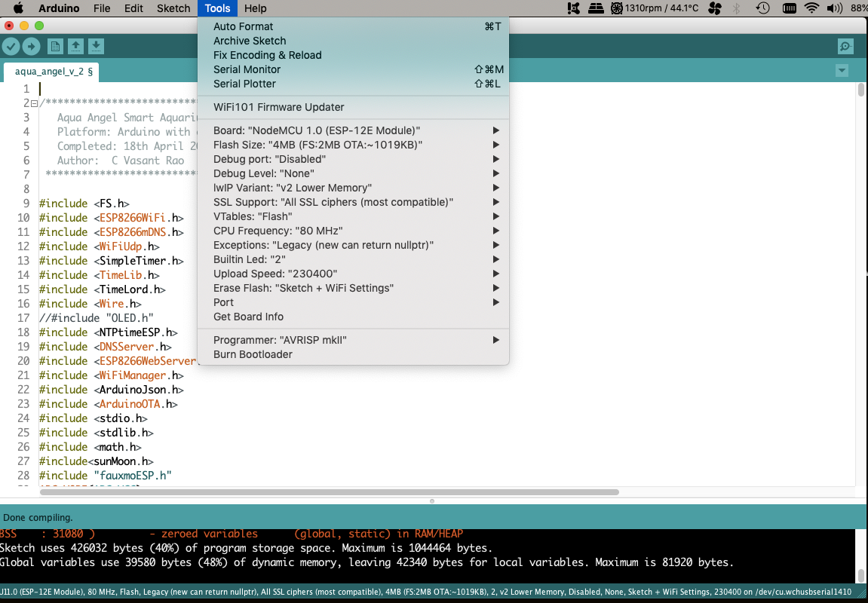Select Fix Encoding & Reload
This screenshot has width=868, height=603.
click(353, 55)
